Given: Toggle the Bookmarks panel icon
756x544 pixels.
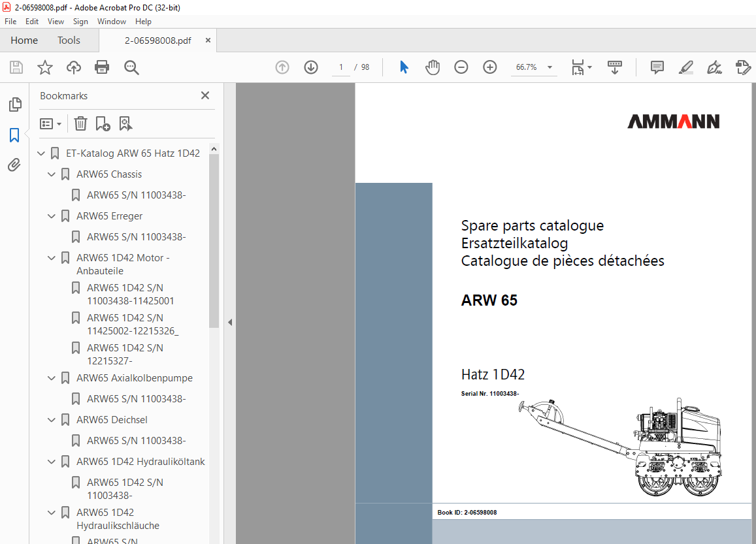Looking at the screenshot, I should coord(14,135).
